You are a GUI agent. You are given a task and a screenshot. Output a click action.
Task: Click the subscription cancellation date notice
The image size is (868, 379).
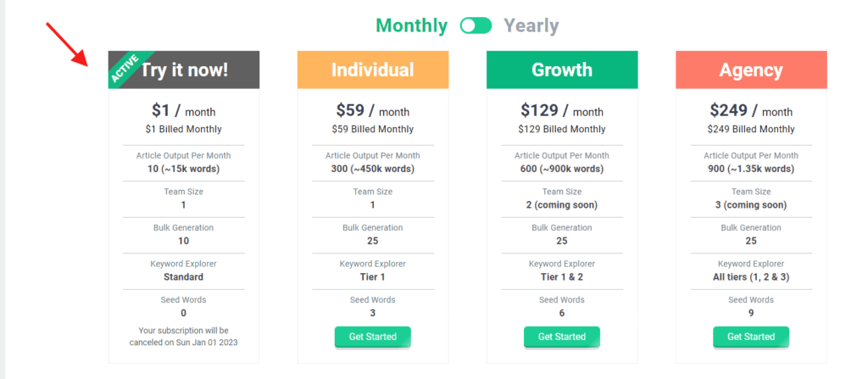click(183, 337)
